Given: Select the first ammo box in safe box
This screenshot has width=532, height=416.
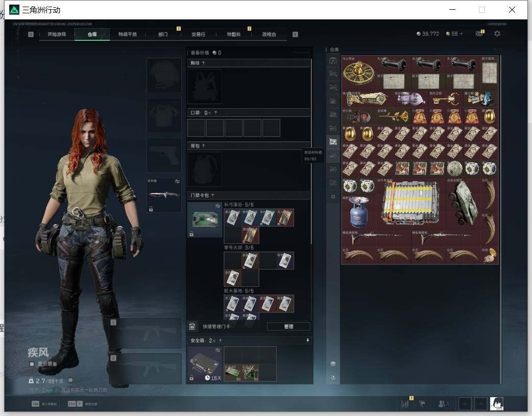Looking at the screenshot, I should click(x=233, y=373).
